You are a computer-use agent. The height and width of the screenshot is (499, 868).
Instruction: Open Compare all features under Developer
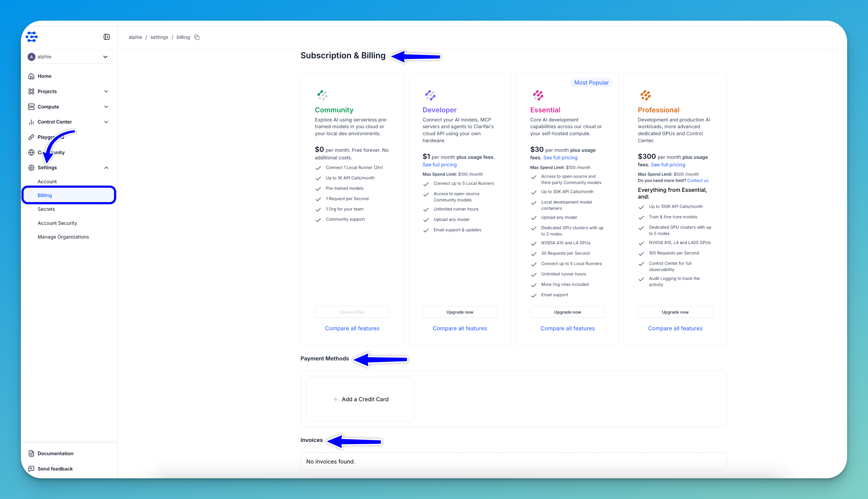click(x=460, y=328)
